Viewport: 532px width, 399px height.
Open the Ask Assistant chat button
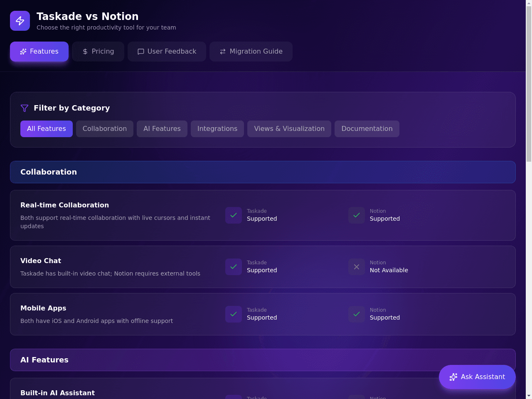click(x=477, y=377)
